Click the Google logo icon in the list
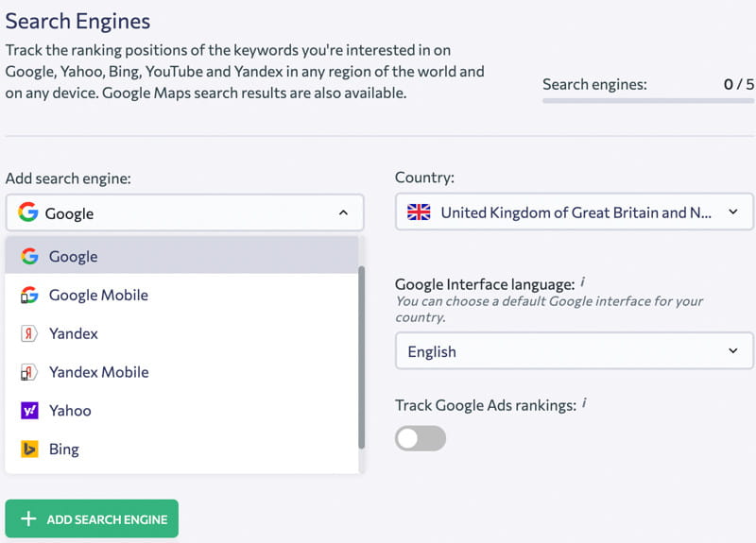Image resolution: width=756 pixels, height=543 pixels. pos(29,256)
